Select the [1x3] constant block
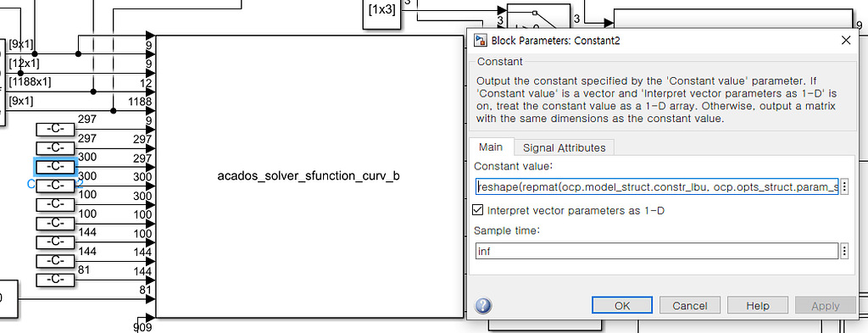This screenshot has width=868, height=333. point(382,9)
